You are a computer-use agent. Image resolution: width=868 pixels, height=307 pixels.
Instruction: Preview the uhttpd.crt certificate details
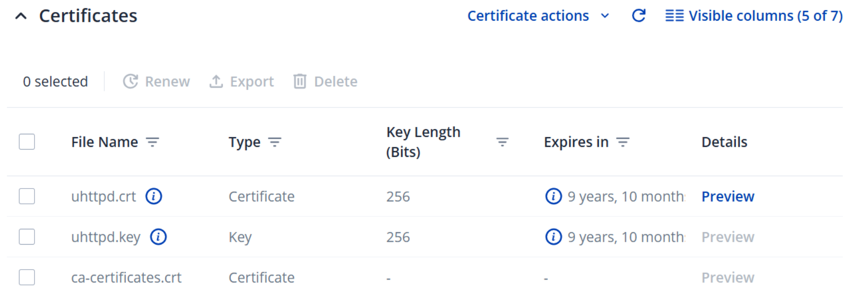[x=728, y=196]
